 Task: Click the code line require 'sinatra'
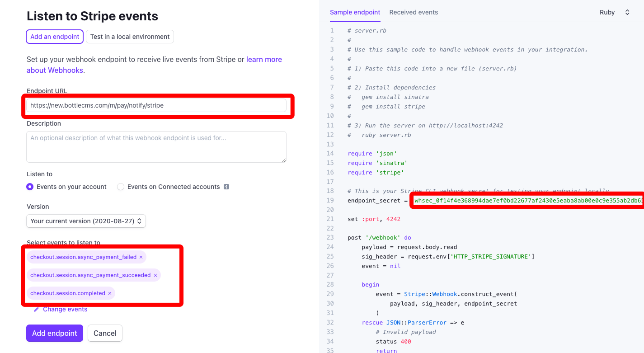point(377,163)
